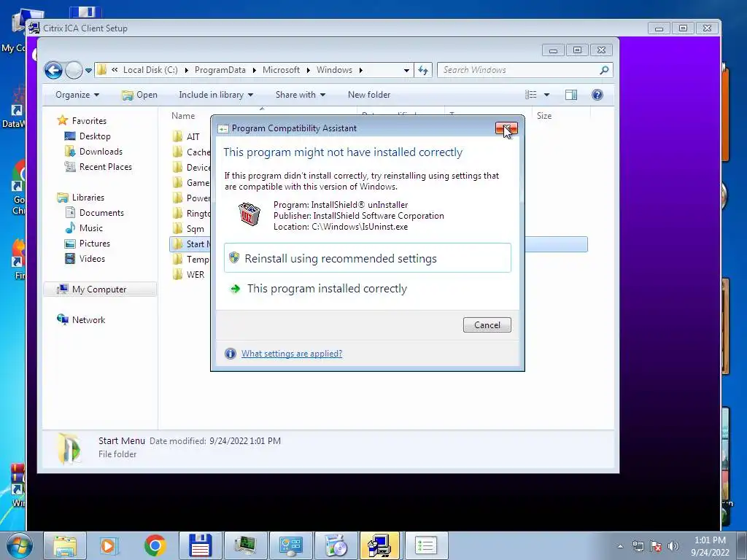Viewport: 747px width, 560px height.
Task: Click Open in the Explorer toolbar
Action: coord(139,95)
